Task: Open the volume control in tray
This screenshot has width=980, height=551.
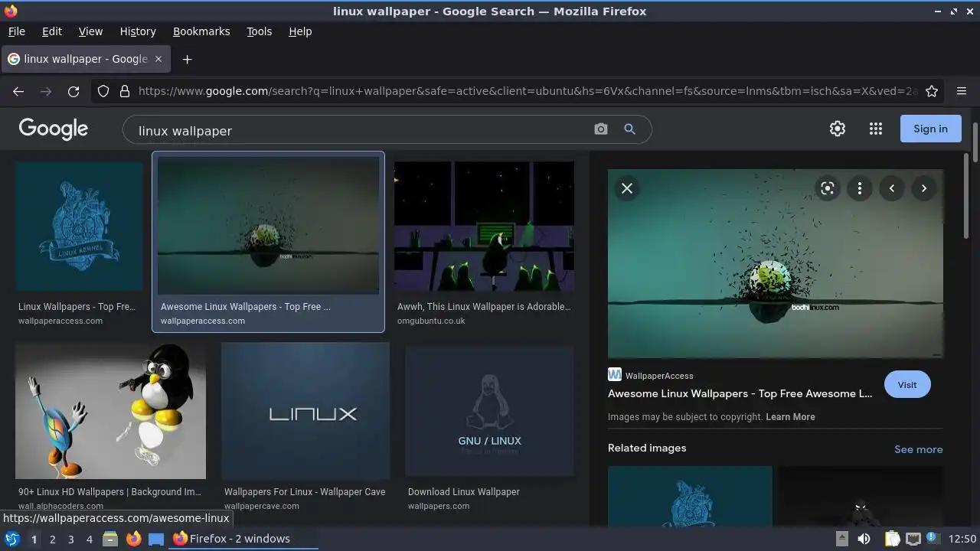Action: (x=864, y=539)
